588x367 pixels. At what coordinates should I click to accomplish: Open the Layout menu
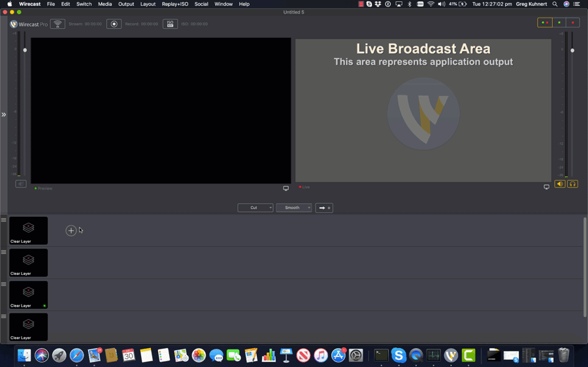click(148, 4)
